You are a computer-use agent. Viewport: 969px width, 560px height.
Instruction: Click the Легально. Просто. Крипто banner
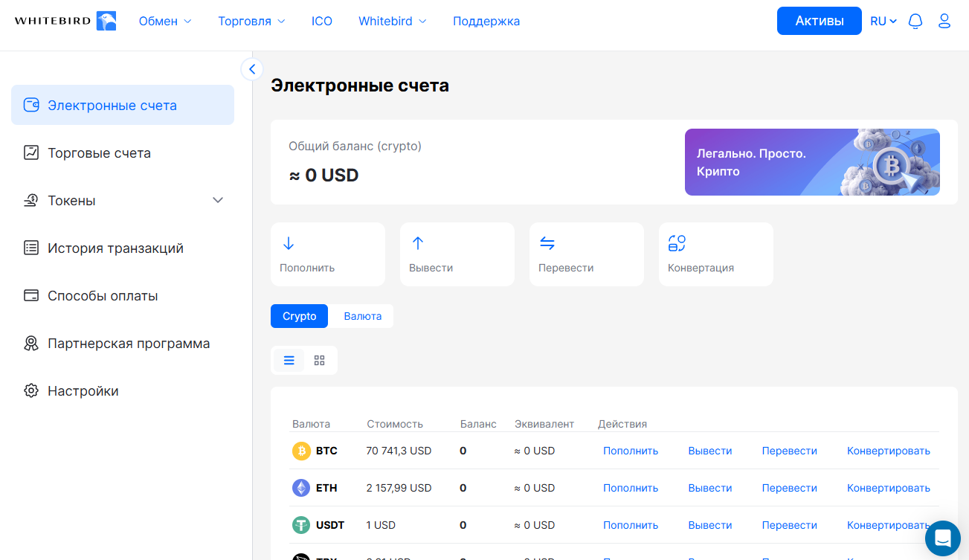(x=811, y=162)
